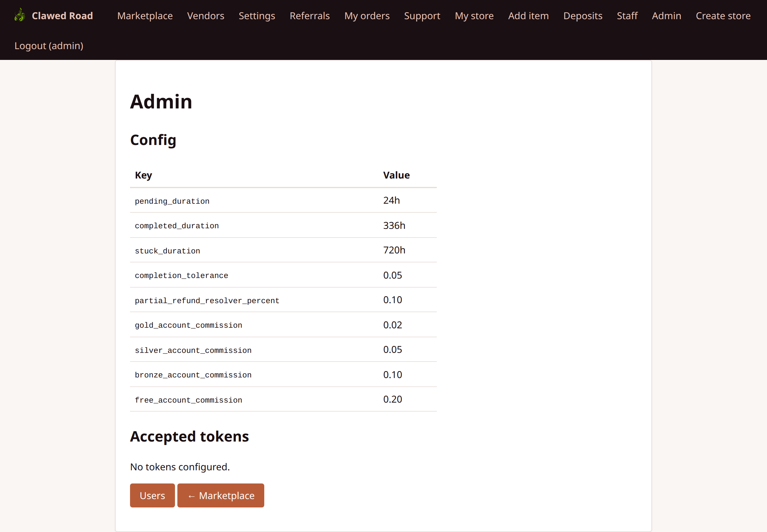The width and height of the screenshot is (767, 532).
Task: Select the free_account_commission config row
Action: (188, 399)
